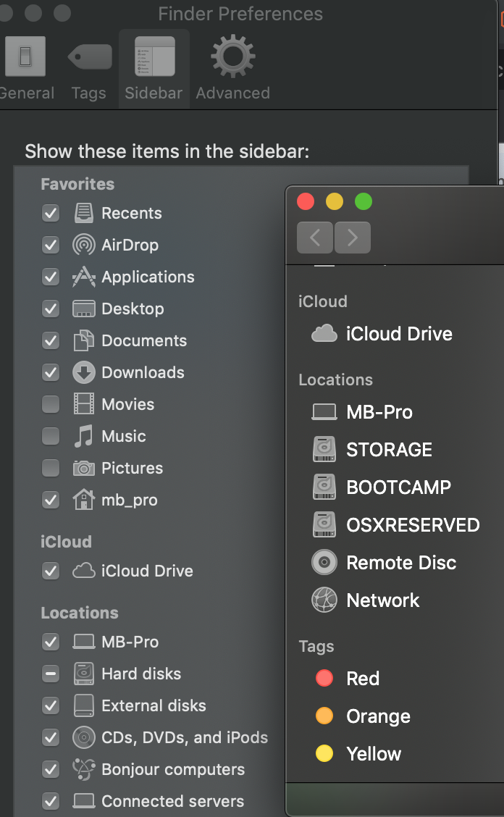Click the Remote Disc icon
This screenshot has width=504, height=817.
coord(324,563)
